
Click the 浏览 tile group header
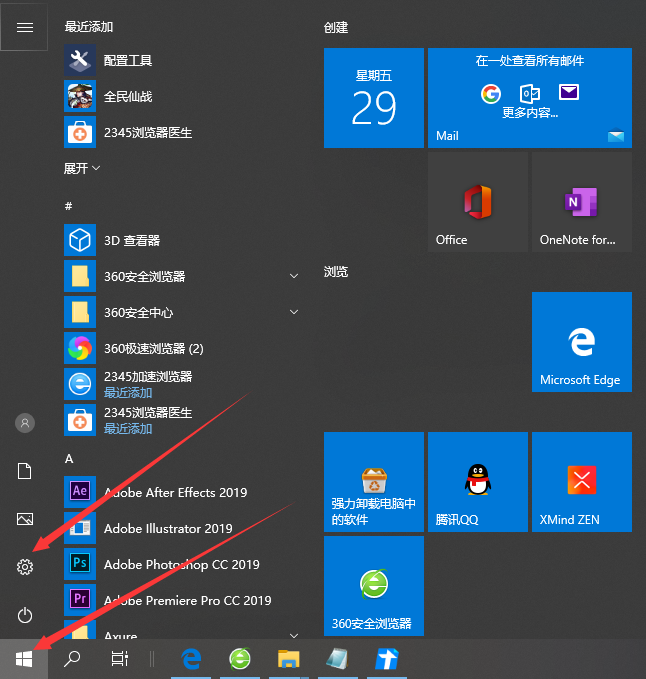[336, 272]
